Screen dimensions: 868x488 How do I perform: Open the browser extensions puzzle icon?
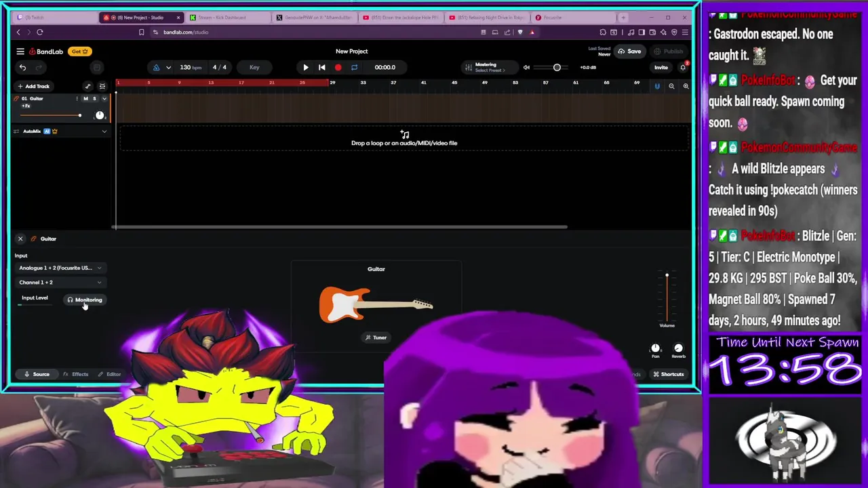coord(603,32)
